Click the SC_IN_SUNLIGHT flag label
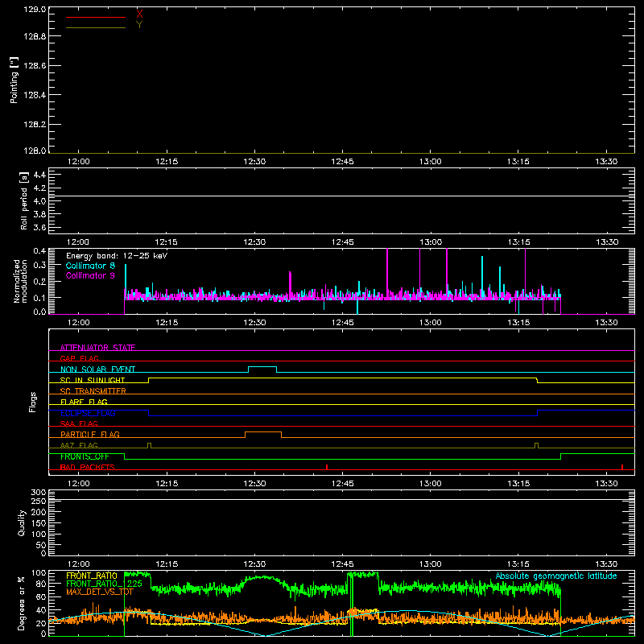 click(93, 380)
